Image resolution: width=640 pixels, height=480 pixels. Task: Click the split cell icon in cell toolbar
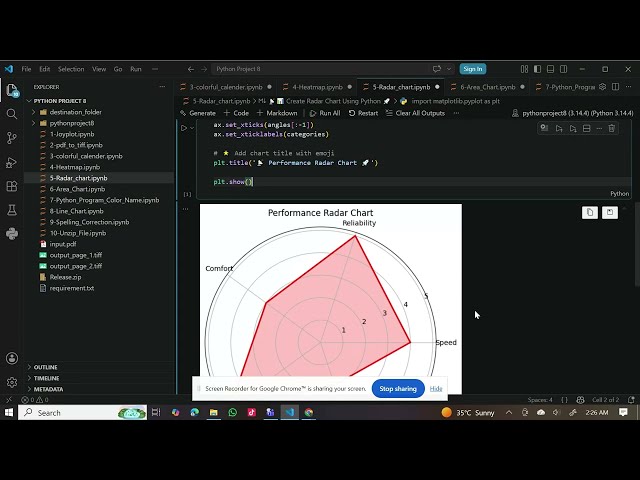pyautogui.click(x=587, y=129)
